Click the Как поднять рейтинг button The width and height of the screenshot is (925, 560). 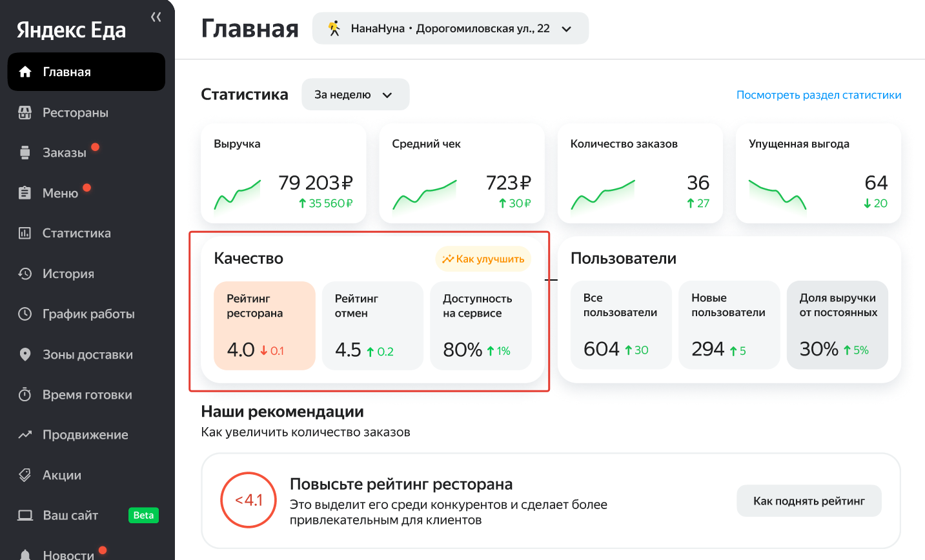point(809,501)
